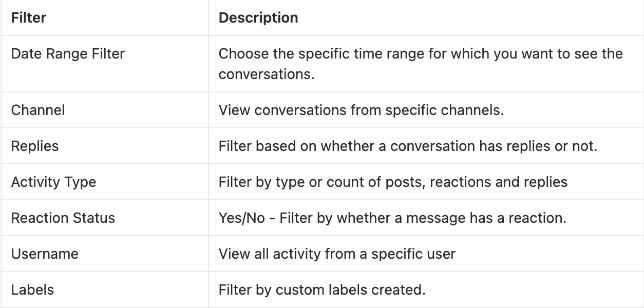Click the Channel filter name cell
This screenshot has height=308, width=644.
point(38,110)
